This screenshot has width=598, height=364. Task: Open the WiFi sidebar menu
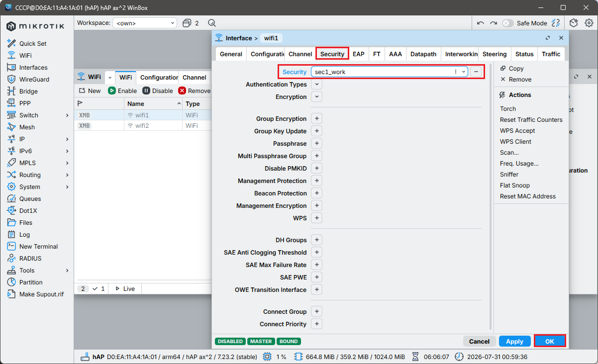25,55
